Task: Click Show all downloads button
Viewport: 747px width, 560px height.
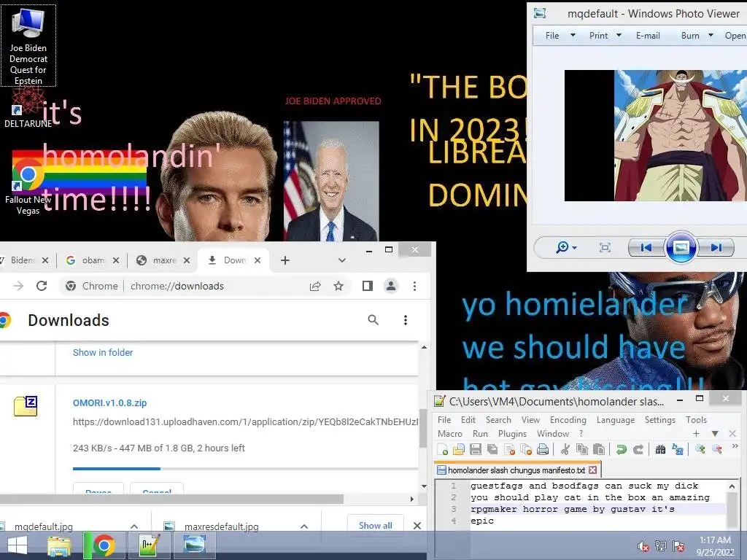Action: coord(376,525)
